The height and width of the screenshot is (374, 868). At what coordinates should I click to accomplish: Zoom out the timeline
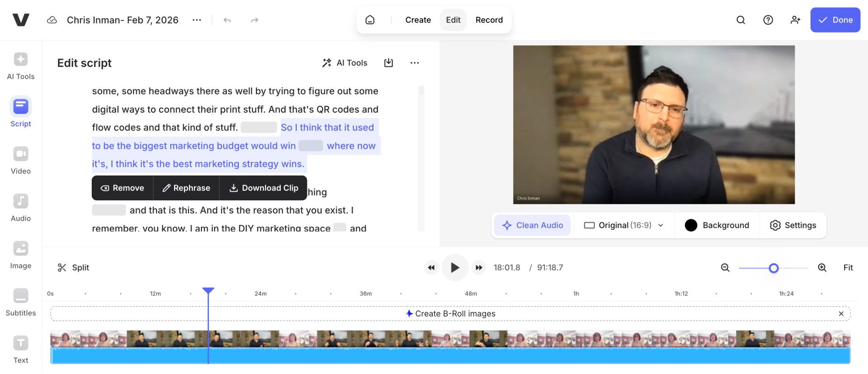click(725, 268)
